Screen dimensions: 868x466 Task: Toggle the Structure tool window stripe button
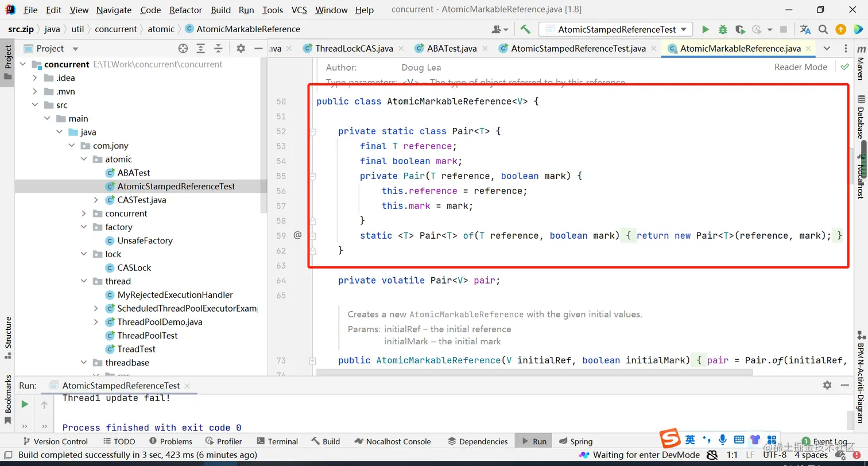coord(7,338)
